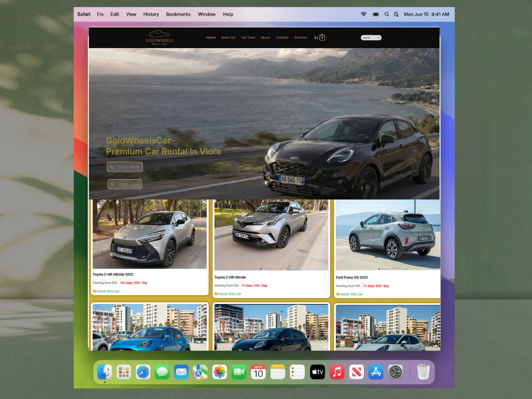
Task: Open the Music app in dock
Action: (337, 372)
